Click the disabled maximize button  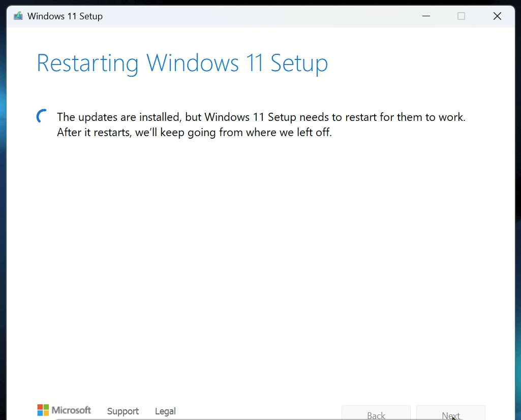point(461,16)
